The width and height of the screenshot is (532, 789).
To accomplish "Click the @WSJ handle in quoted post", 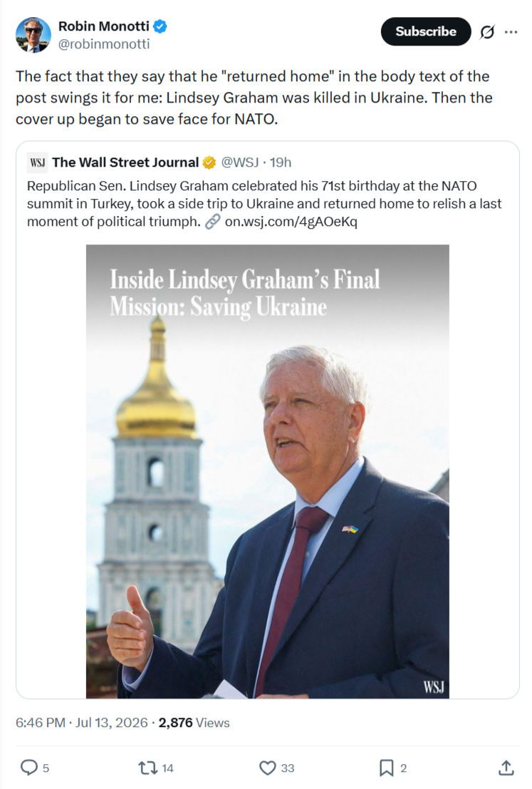I will click(x=240, y=163).
